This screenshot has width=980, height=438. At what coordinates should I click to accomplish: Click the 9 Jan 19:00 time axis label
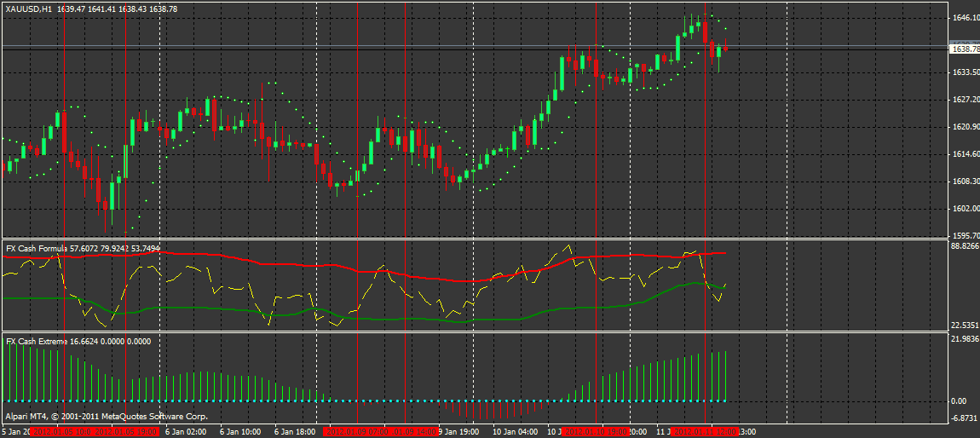458,432
